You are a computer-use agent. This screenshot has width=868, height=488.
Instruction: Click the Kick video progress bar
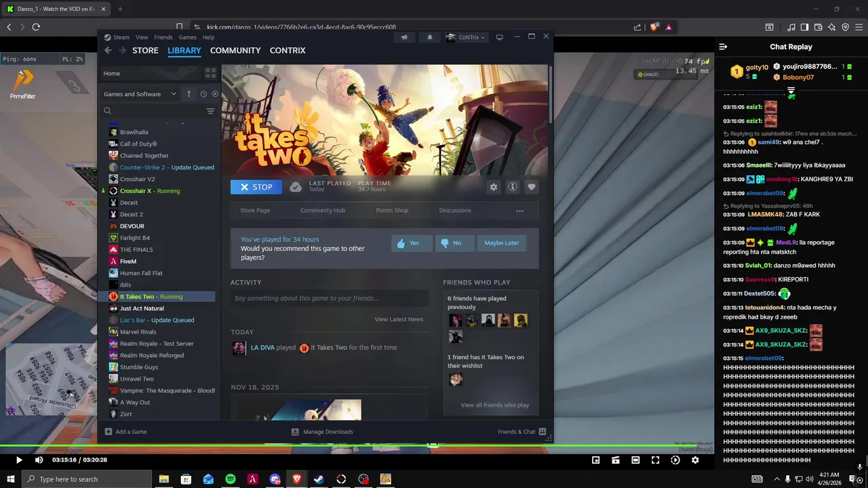coord(357,446)
